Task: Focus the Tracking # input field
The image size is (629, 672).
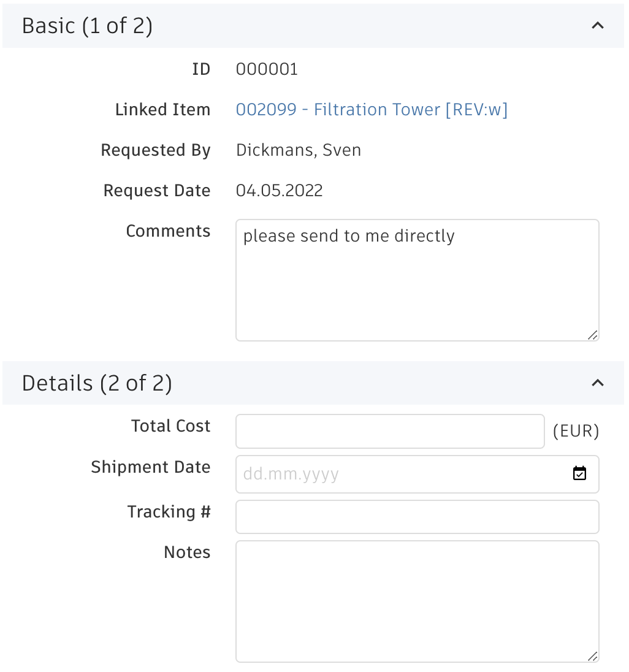Action: tap(417, 517)
